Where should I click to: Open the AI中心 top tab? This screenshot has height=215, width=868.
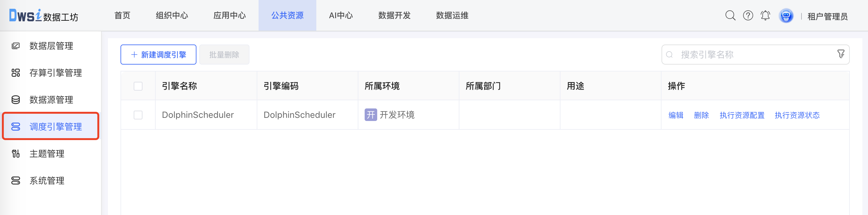[x=341, y=15]
